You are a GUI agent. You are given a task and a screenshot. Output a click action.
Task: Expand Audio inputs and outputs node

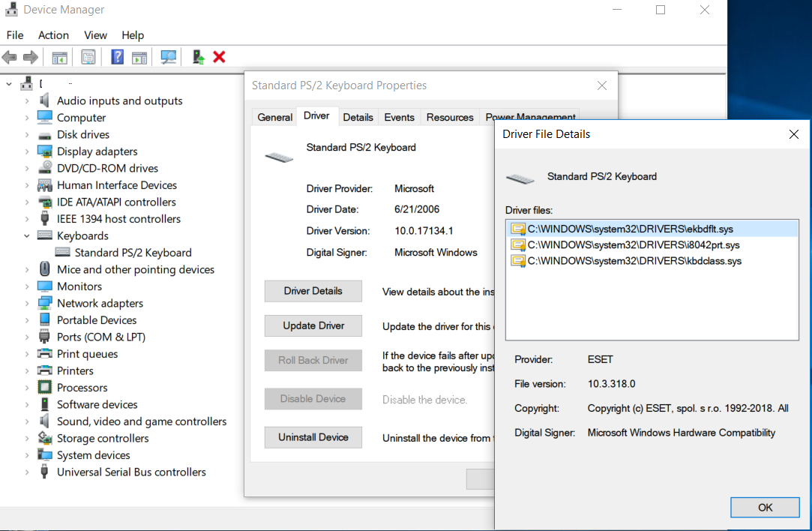tap(27, 101)
